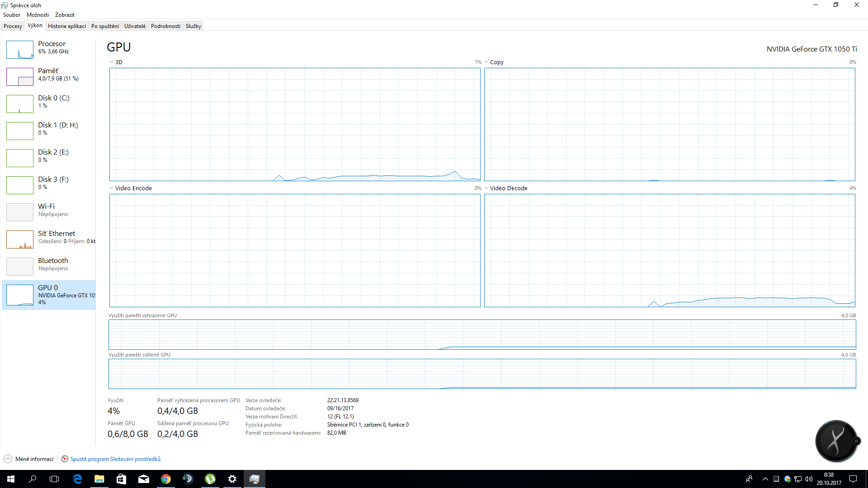This screenshot has height=488, width=868.
Task: Open Google Chrome from the taskbar
Action: click(166, 479)
